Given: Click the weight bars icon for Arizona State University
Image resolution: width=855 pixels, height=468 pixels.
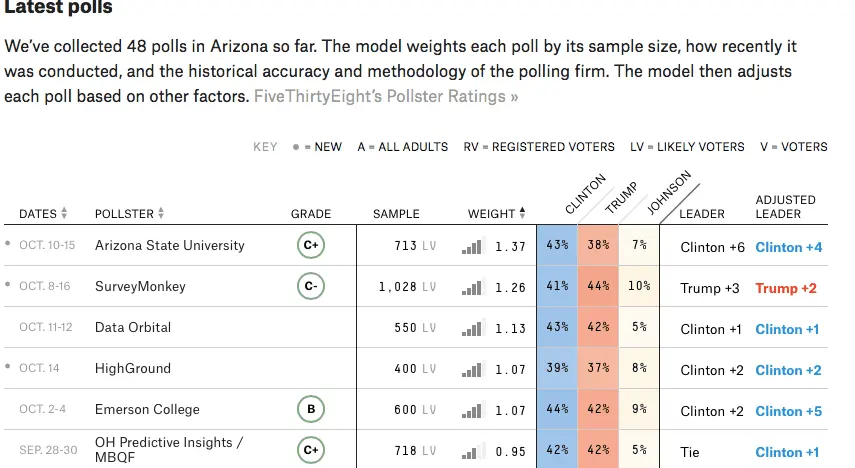Looking at the screenshot, I should (x=473, y=246).
